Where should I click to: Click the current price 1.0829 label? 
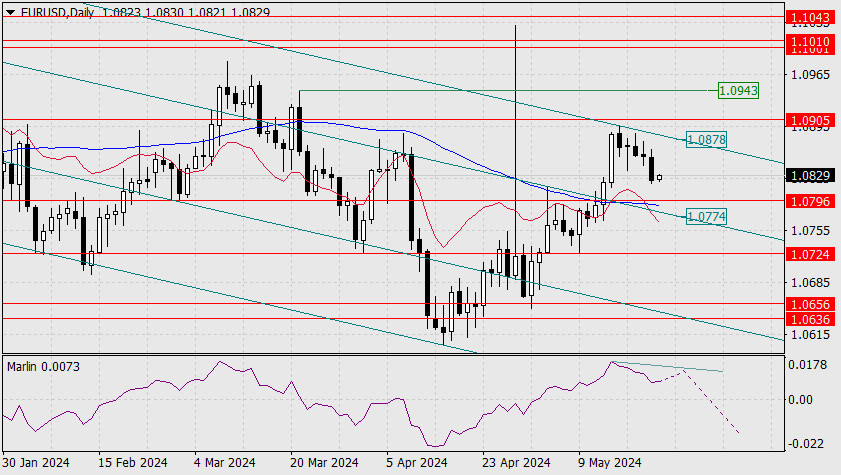tap(810, 175)
